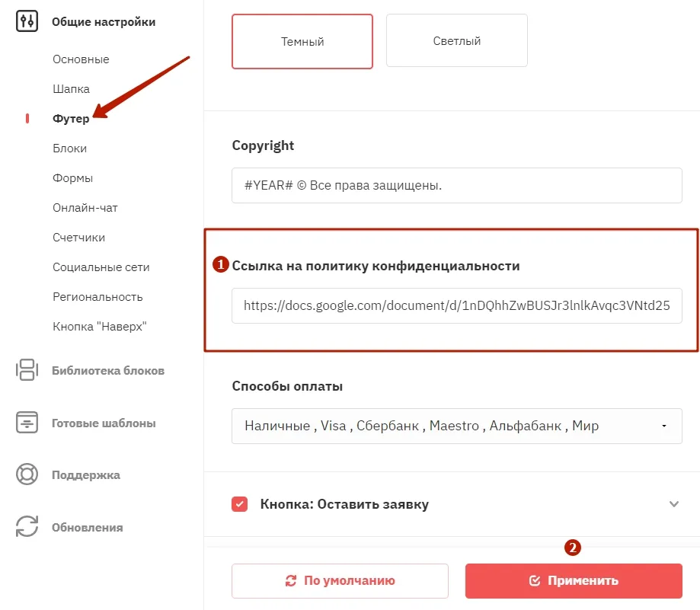The width and height of the screenshot is (700, 610).
Task: Click the Готовые шаблоны template icon
Action: click(27, 422)
